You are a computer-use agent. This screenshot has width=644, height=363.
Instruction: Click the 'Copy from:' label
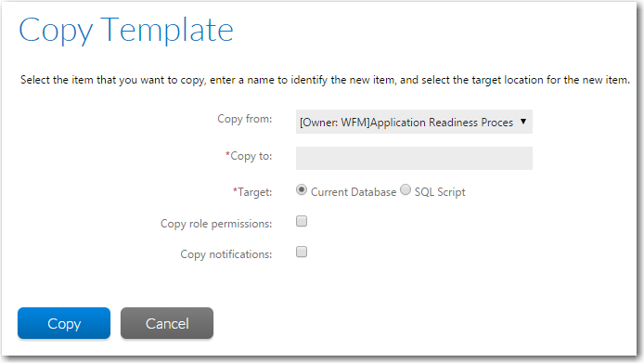click(245, 119)
